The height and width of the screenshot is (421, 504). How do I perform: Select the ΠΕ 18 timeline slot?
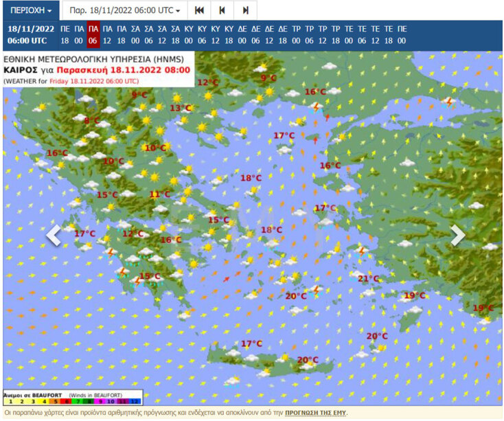[x=65, y=35]
